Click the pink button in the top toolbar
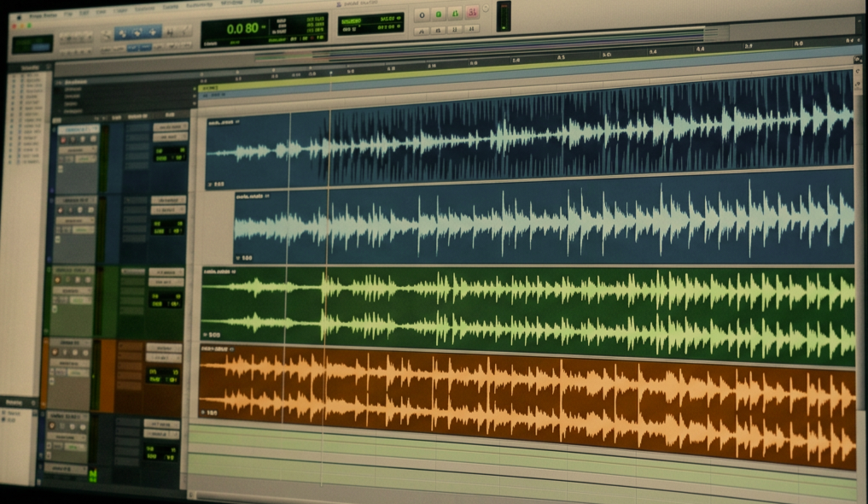Viewport: 868px width, 504px height. pos(472,12)
